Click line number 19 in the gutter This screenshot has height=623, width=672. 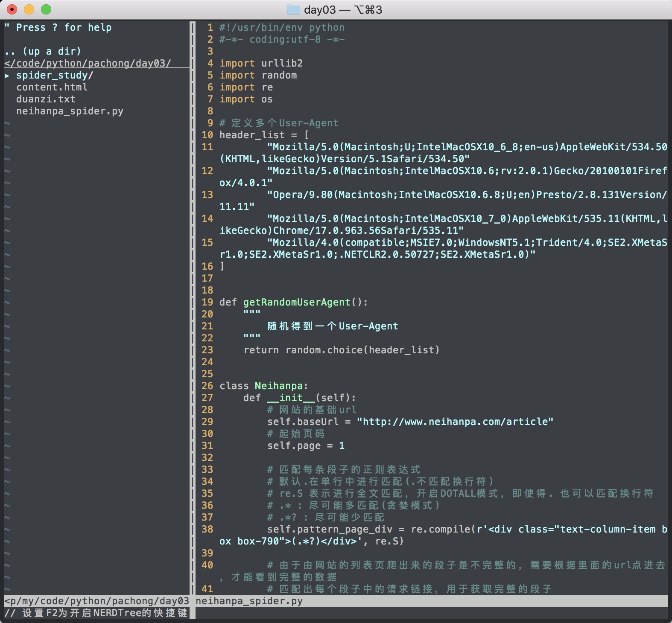(207, 303)
